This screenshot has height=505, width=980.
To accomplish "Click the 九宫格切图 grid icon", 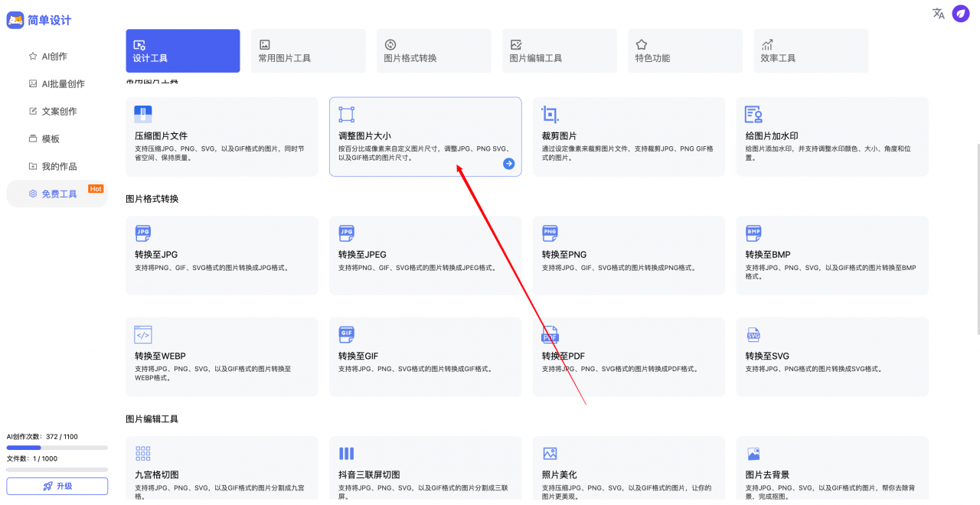I will [143, 453].
